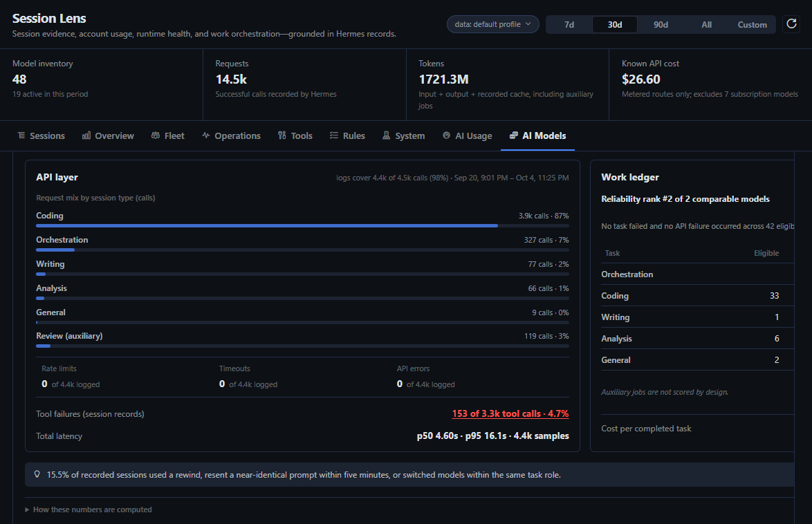Click the Orchestration calls progress bar
Viewport: 812px width, 524px height.
pos(302,250)
